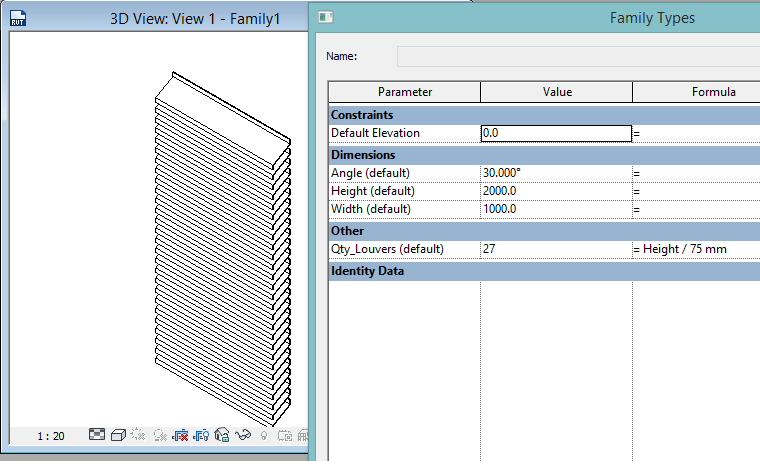Click the Angle value 30.000°
Viewport: 760px width, 461px height.
click(x=556, y=173)
